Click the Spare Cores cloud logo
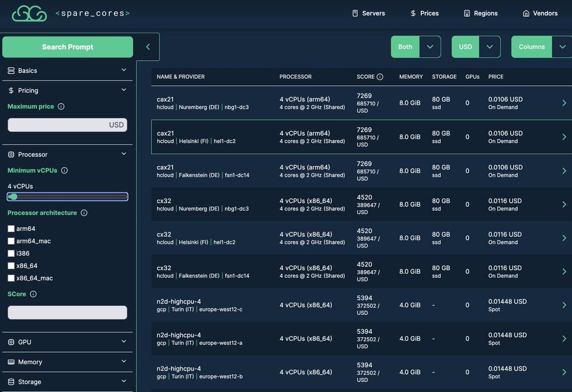 pyautogui.click(x=29, y=13)
